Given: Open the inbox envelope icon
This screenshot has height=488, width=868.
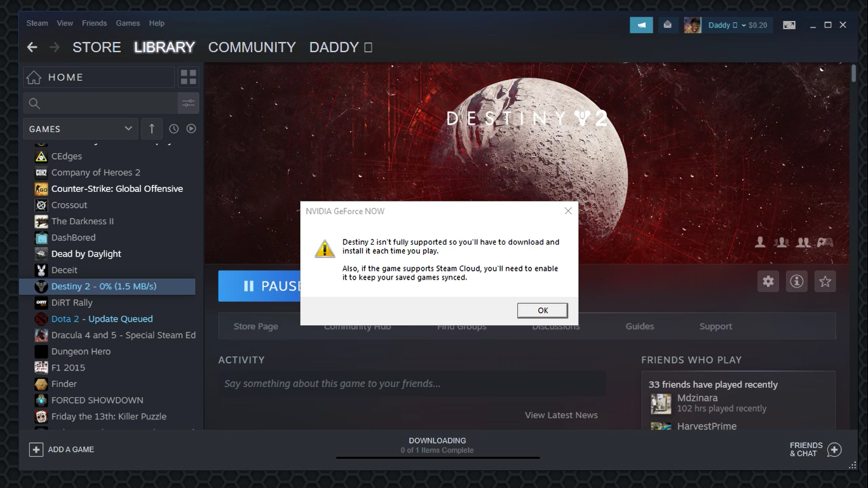Looking at the screenshot, I should pos(667,25).
